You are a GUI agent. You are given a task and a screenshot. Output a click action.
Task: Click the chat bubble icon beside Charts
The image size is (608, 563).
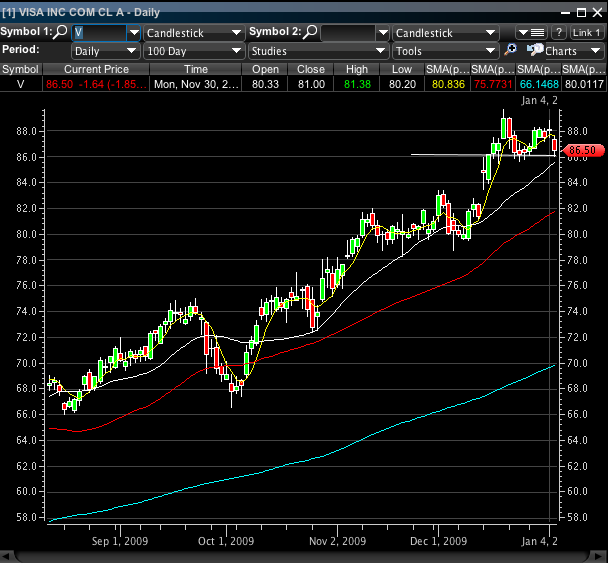[535, 50]
